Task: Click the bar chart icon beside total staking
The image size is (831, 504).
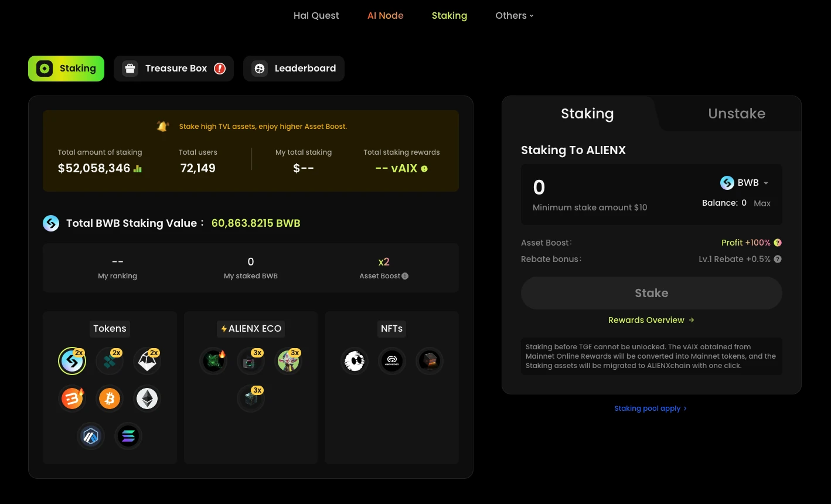Action: click(x=138, y=169)
